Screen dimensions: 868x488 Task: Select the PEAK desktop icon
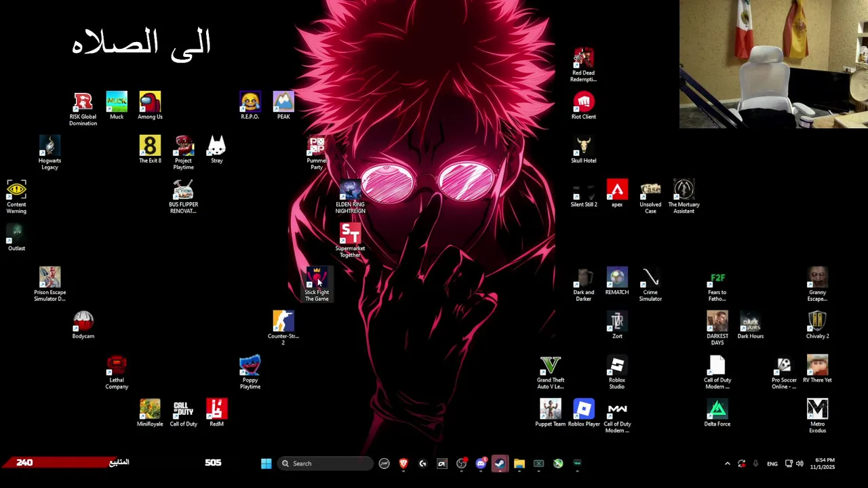tap(283, 106)
